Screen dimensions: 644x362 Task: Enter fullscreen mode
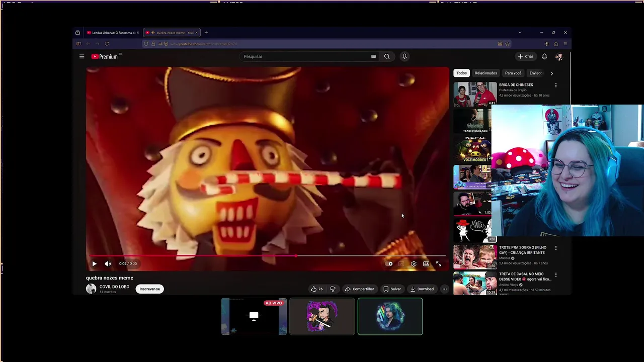point(438,263)
